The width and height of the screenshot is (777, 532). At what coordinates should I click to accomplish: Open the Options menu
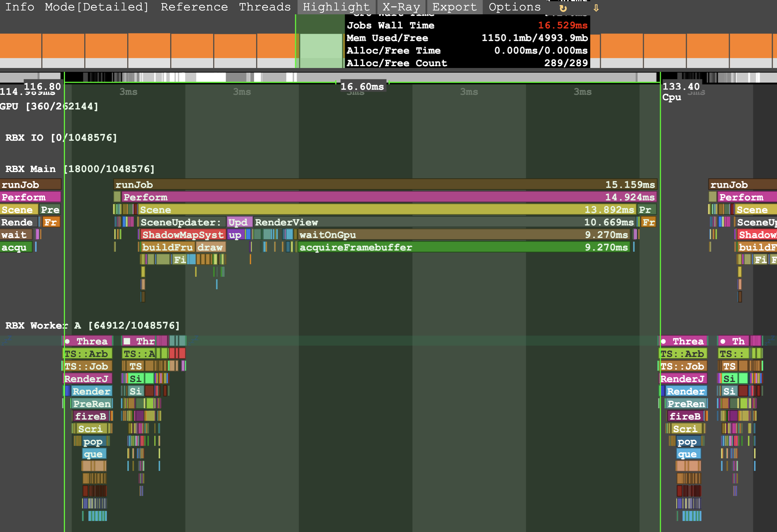pos(515,7)
